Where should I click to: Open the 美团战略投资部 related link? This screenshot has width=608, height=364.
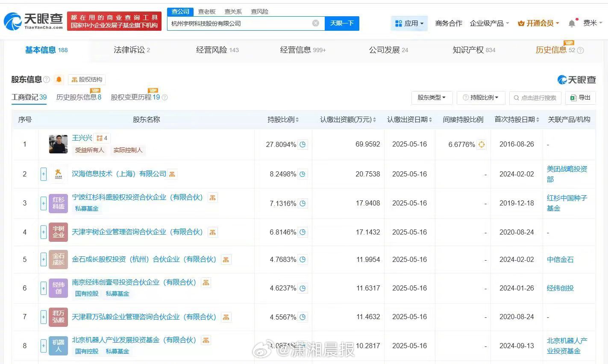click(567, 174)
